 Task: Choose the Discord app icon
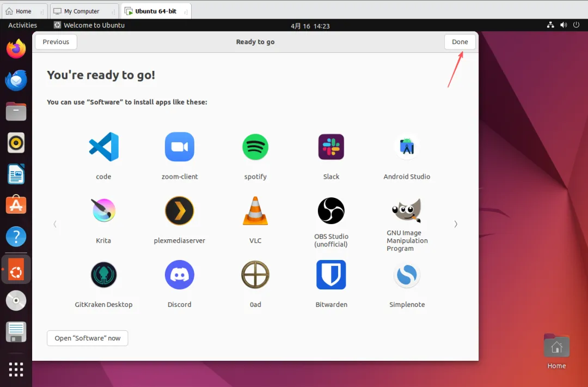[180, 275]
